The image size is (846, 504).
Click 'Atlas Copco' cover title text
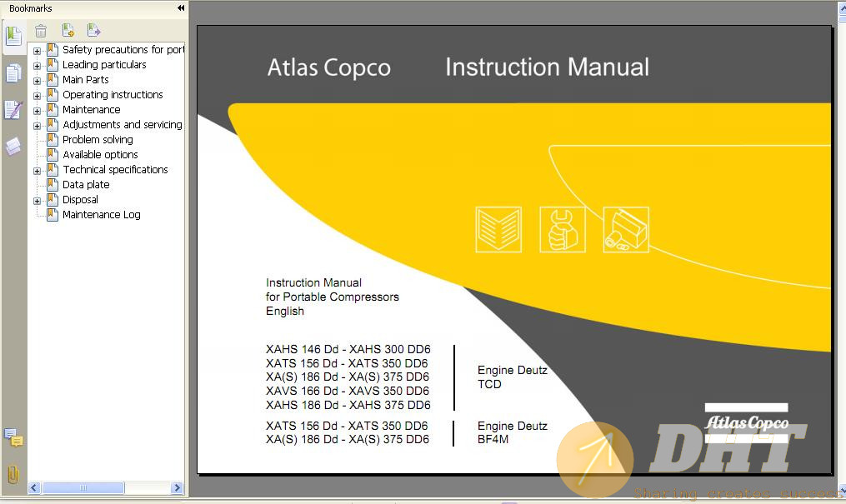click(x=329, y=68)
